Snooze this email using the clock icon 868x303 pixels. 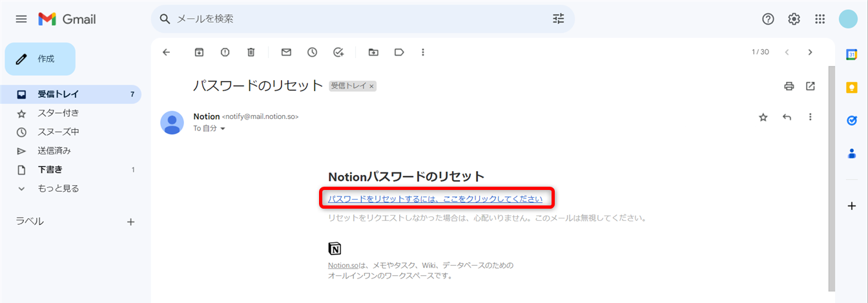[312, 52]
